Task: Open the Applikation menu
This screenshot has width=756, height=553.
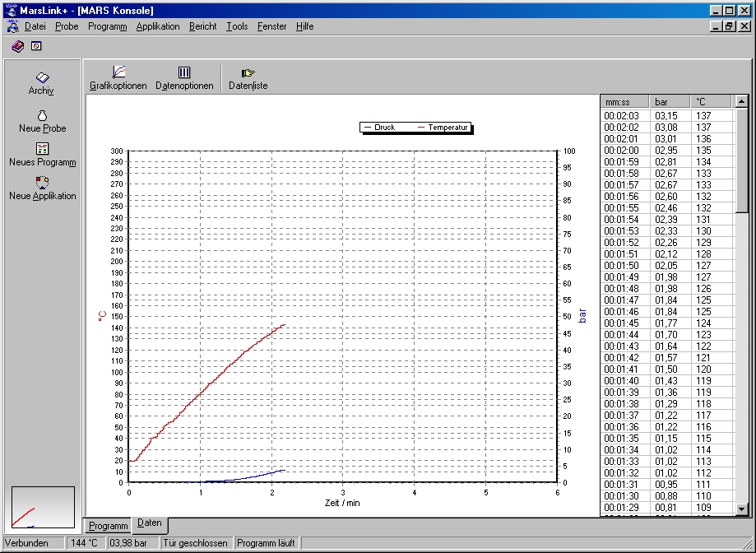Action: click(158, 26)
